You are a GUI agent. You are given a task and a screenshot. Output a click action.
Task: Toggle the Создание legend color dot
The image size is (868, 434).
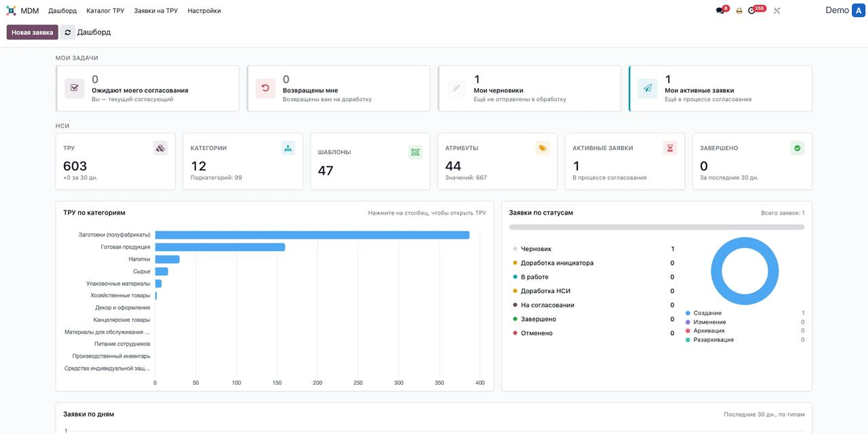688,313
